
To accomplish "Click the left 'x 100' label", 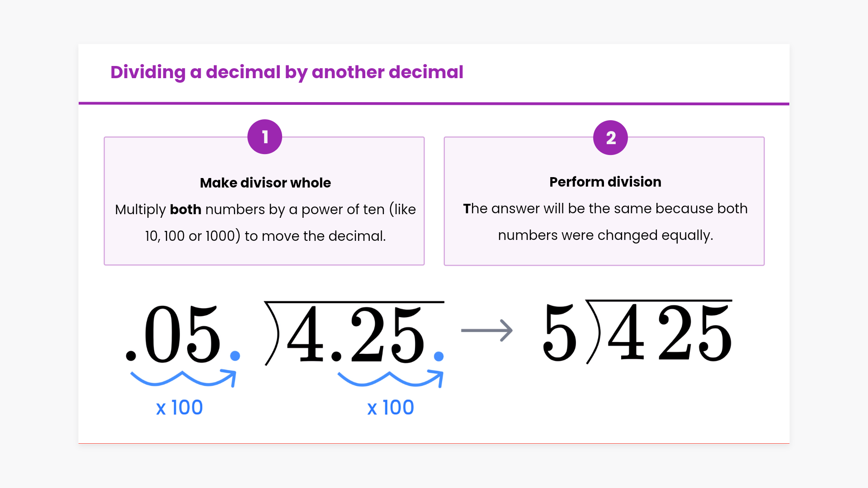I will 179,408.
